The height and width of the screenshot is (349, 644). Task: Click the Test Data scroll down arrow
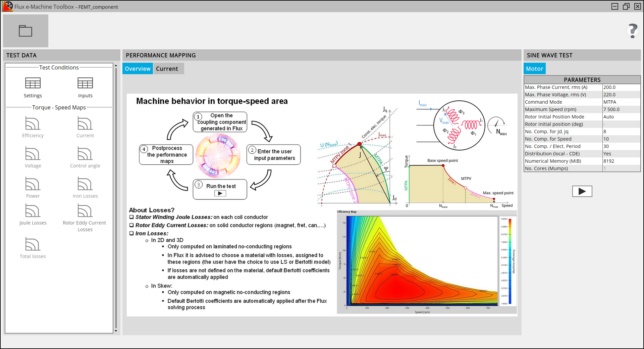point(116,331)
